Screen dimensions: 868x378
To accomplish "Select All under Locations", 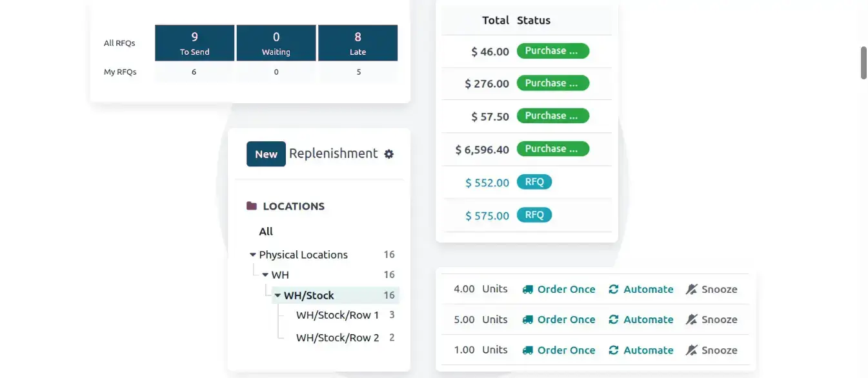I will 266,232.
